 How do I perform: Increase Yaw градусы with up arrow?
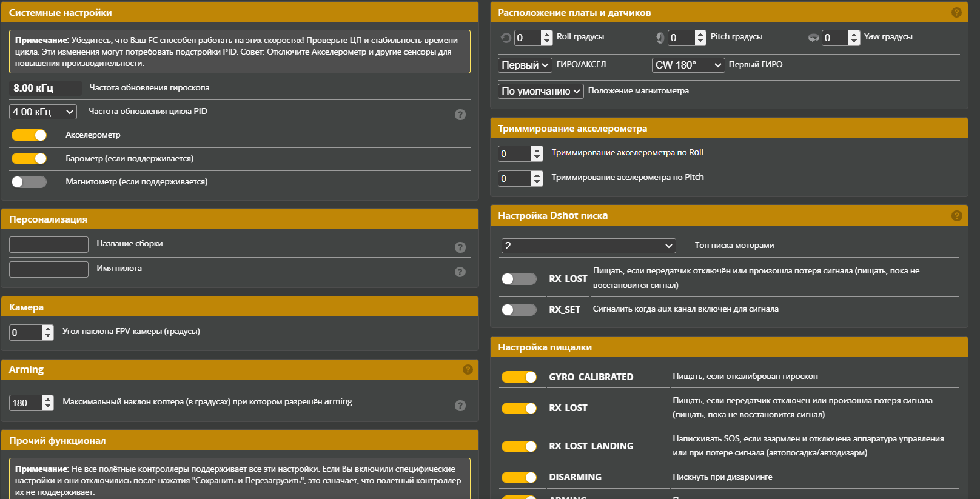coord(854,34)
